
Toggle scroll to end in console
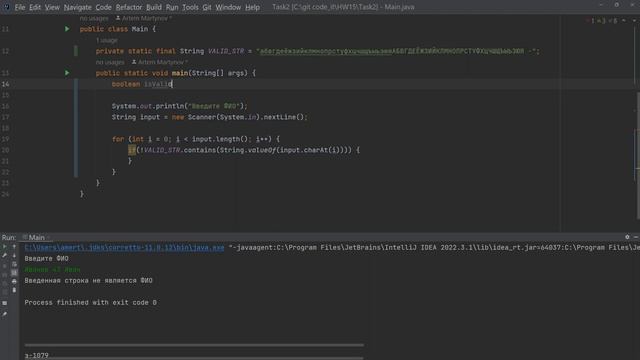click(14, 273)
